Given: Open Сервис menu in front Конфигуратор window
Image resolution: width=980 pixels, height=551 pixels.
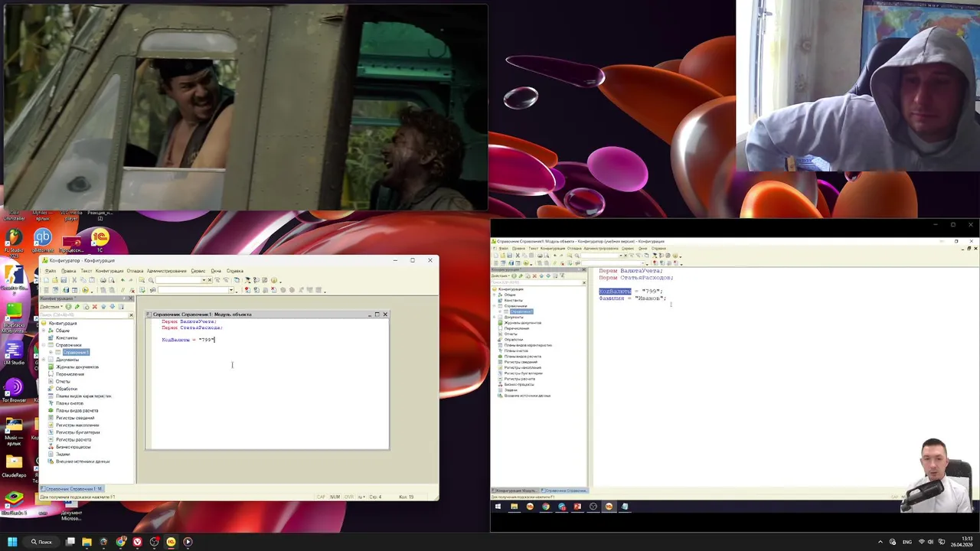Looking at the screenshot, I should coord(198,271).
